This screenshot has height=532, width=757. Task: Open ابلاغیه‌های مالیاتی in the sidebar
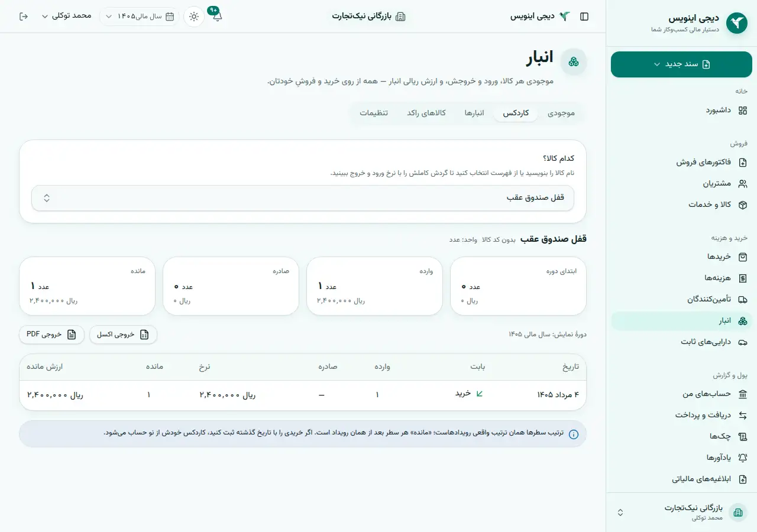[x=681, y=479]
